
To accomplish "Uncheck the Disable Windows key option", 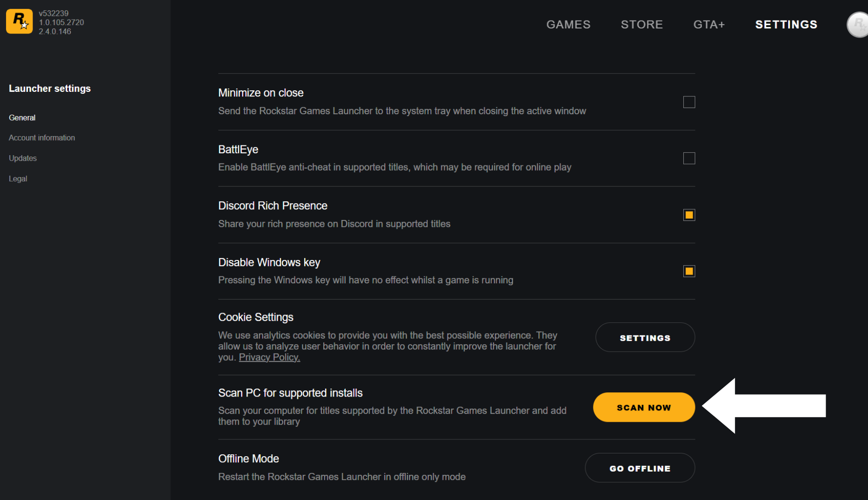I will click(688, 271).
